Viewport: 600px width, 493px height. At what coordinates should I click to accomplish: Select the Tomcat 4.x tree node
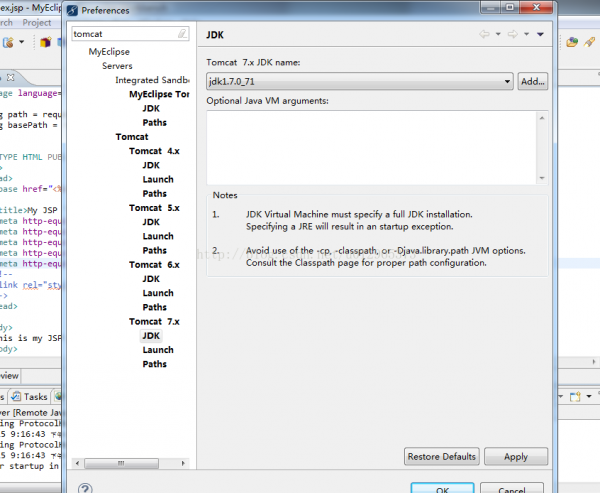pos(154,151)
